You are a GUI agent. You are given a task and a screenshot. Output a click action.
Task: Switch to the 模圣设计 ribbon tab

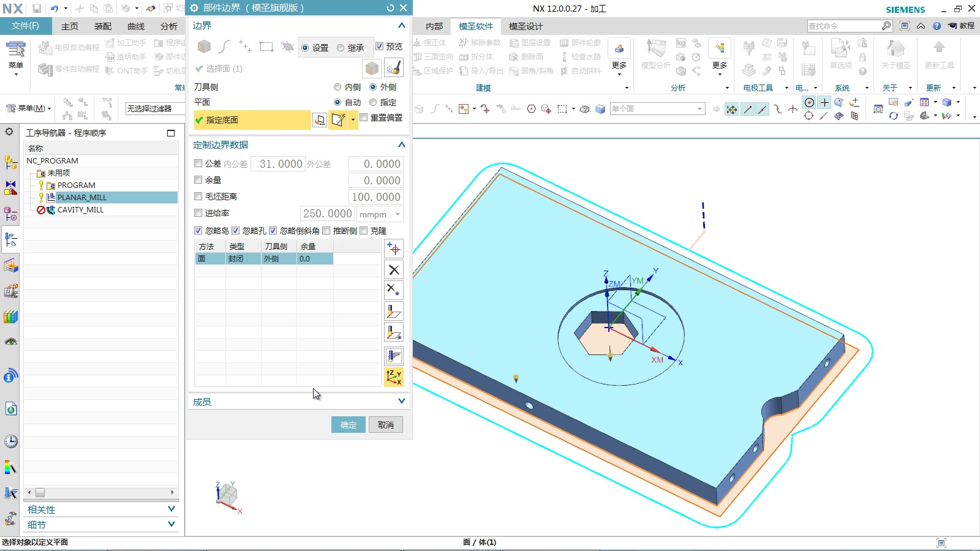[x=526, y=26]
